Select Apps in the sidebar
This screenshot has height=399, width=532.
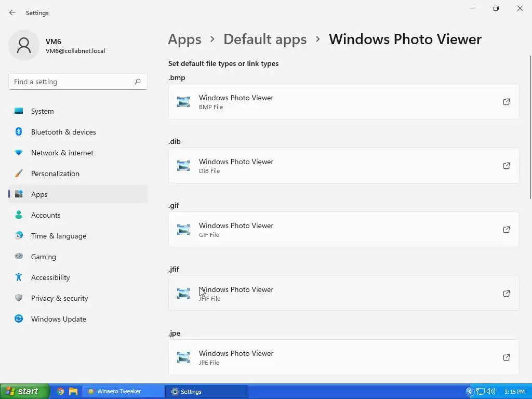(x=78, y=194)
